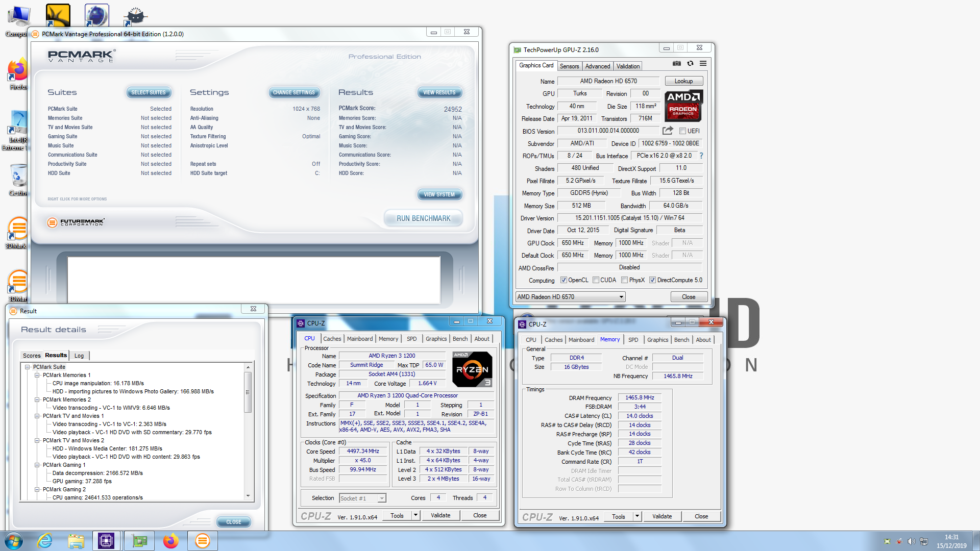980x551 pixels.
Task: Click the CLOSE button in Result window
Action: coord(234,522)
